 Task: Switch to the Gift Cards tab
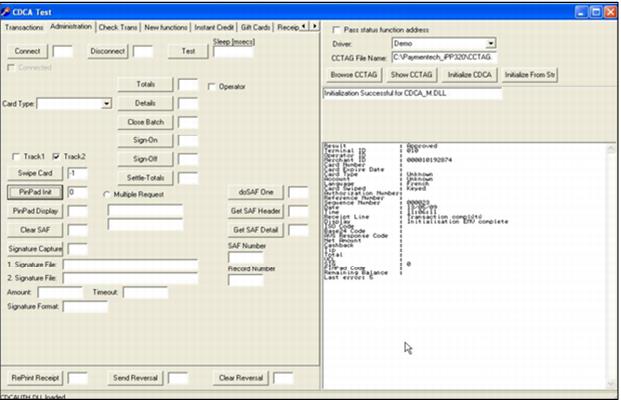tap(255, 27)
